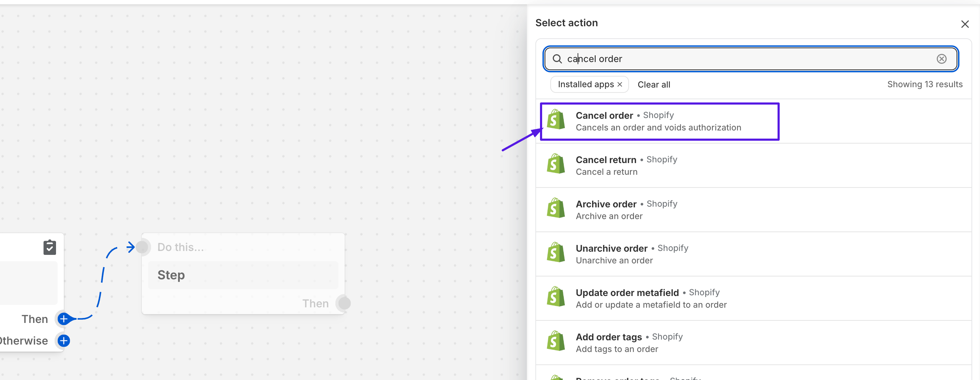980x380 pixels.
Task: Click the clipboard checkmark condition icon
Action: pyautogui.click(x=49, y=247)
